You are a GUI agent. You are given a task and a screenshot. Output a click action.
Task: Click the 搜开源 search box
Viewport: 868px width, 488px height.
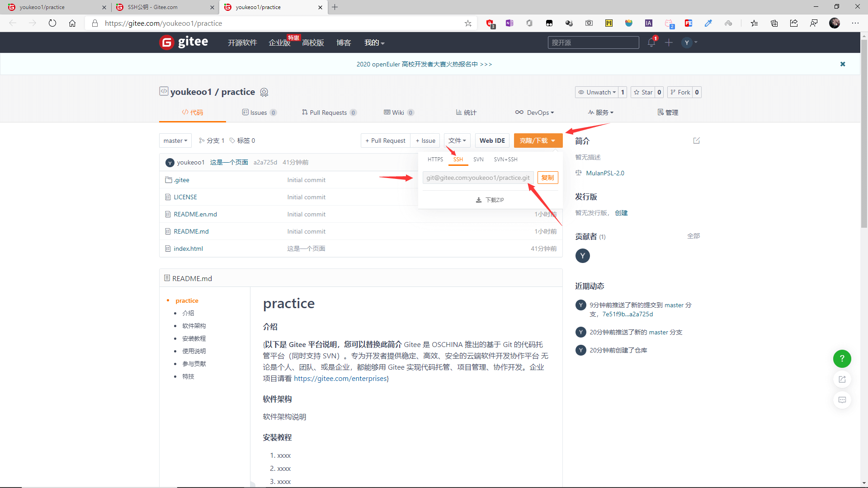[593, 42]
